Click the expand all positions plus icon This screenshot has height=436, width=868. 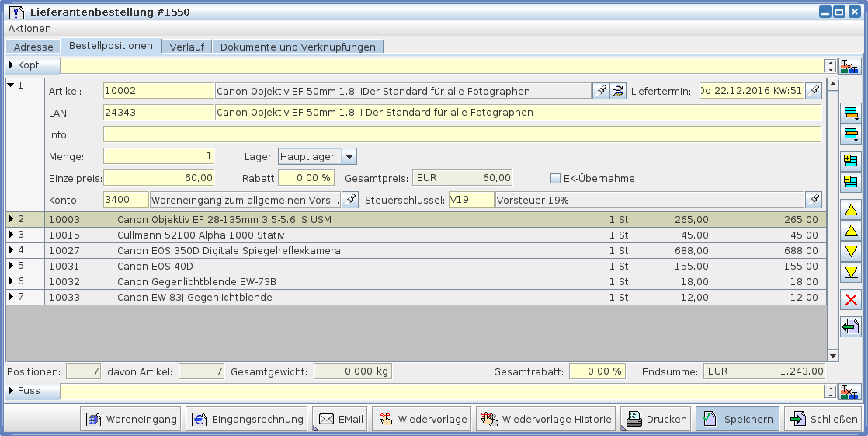[851, 161]
